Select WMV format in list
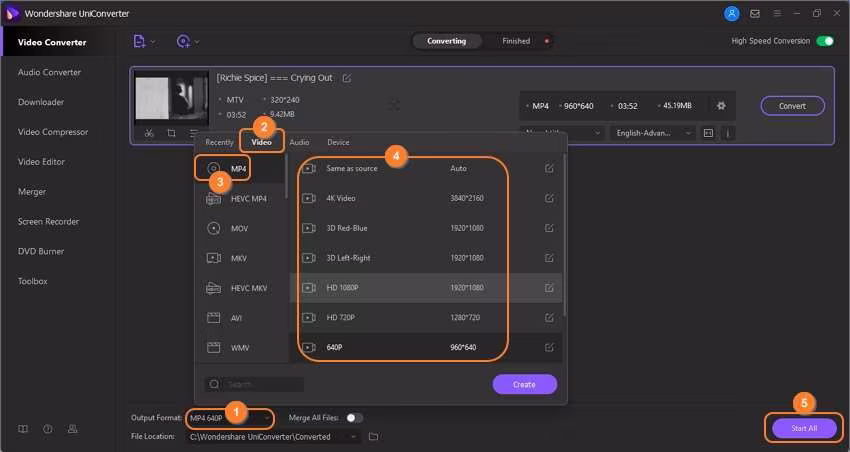This screenshot has height=452, width=850. [x=240, y=348]
